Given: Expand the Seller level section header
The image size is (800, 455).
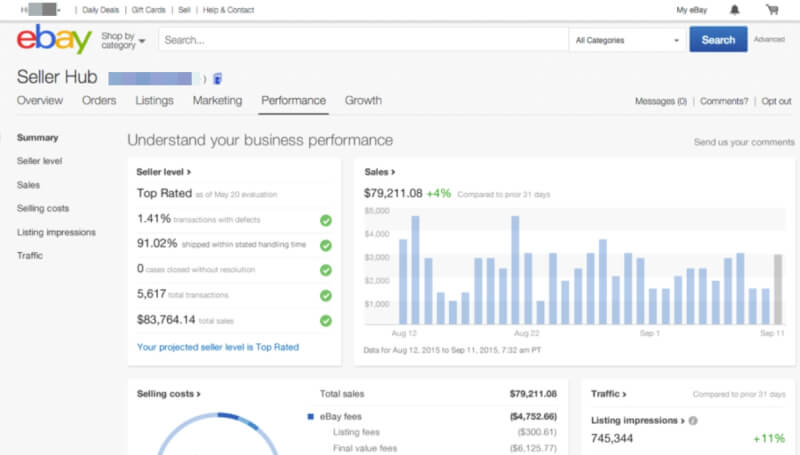Looking at the screenshot, I should click(163, 172).
